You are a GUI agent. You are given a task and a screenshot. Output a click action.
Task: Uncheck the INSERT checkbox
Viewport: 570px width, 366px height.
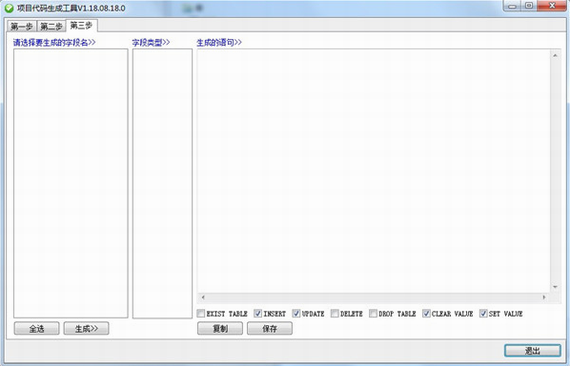tap(258, 313)
